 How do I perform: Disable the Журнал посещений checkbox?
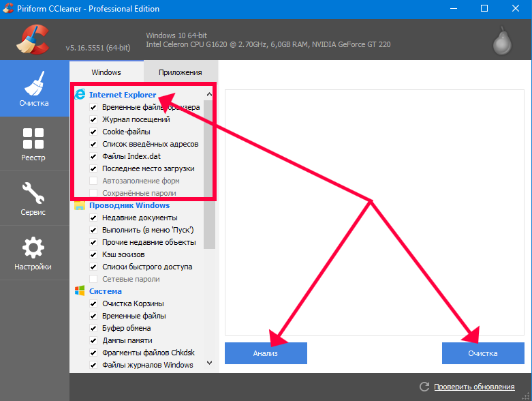[93, 119]
